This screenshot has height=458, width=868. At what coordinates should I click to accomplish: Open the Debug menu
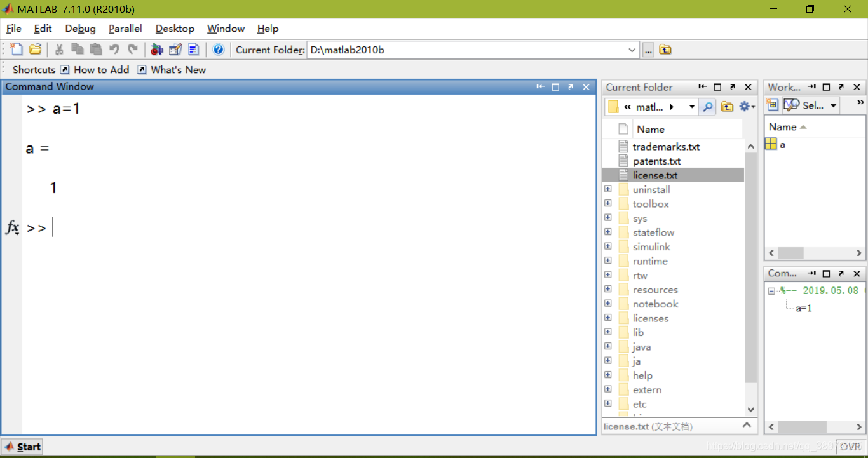coord(80,29)
